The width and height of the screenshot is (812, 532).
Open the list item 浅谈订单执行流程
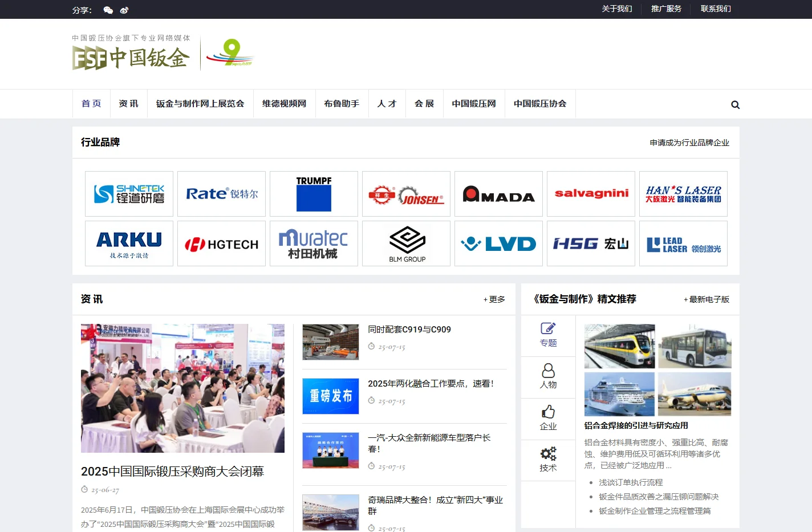[631, 482]
